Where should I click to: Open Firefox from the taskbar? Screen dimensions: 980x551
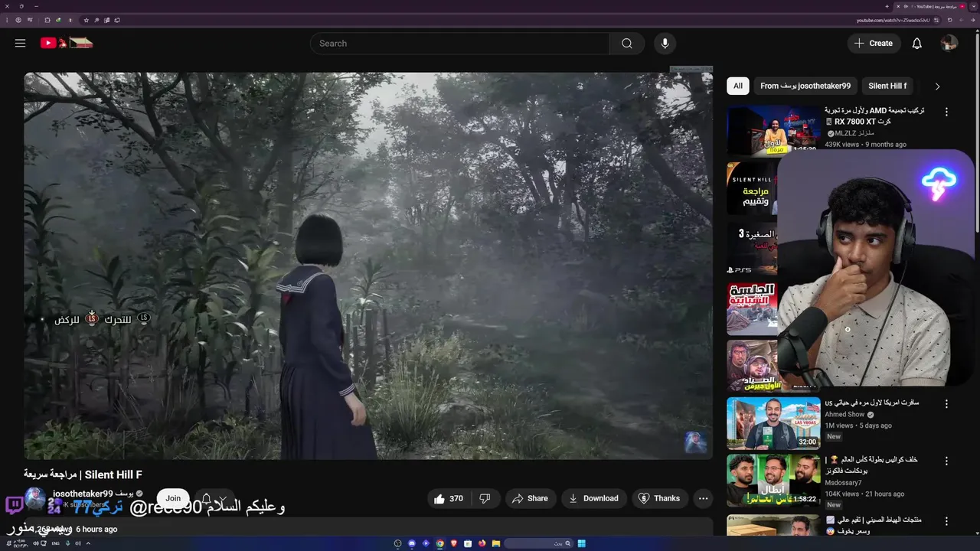[482, 543]
